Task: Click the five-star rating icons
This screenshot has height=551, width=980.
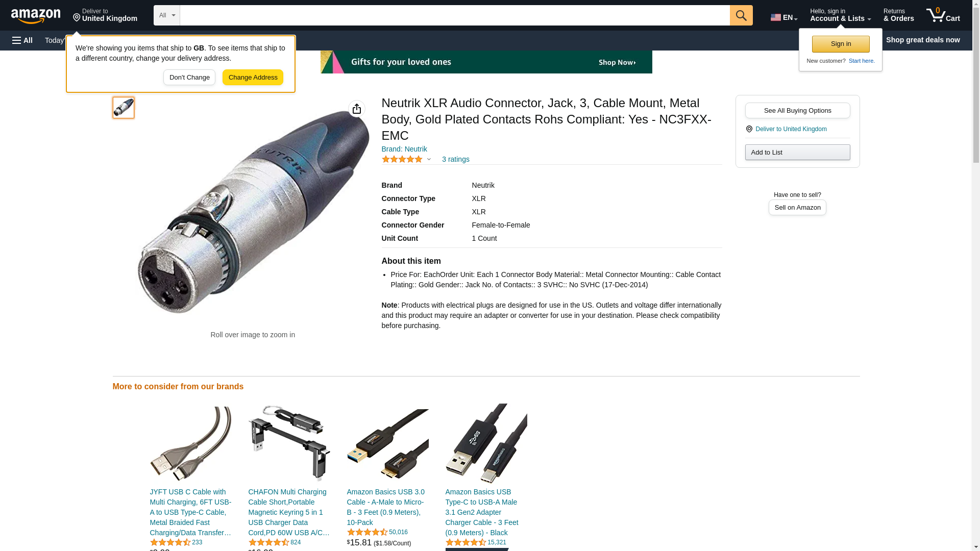Action: point(402,159)
